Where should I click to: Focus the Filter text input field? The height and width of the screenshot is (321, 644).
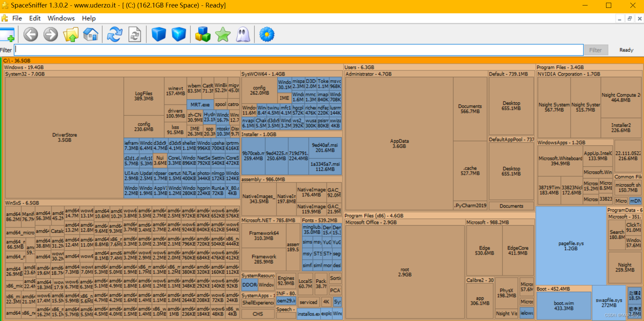pyautogui.click(x=299, y=50)
